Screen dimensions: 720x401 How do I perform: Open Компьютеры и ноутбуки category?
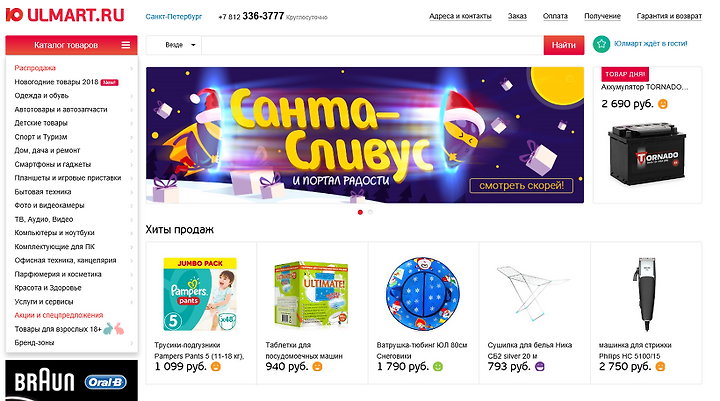point(54,233)
